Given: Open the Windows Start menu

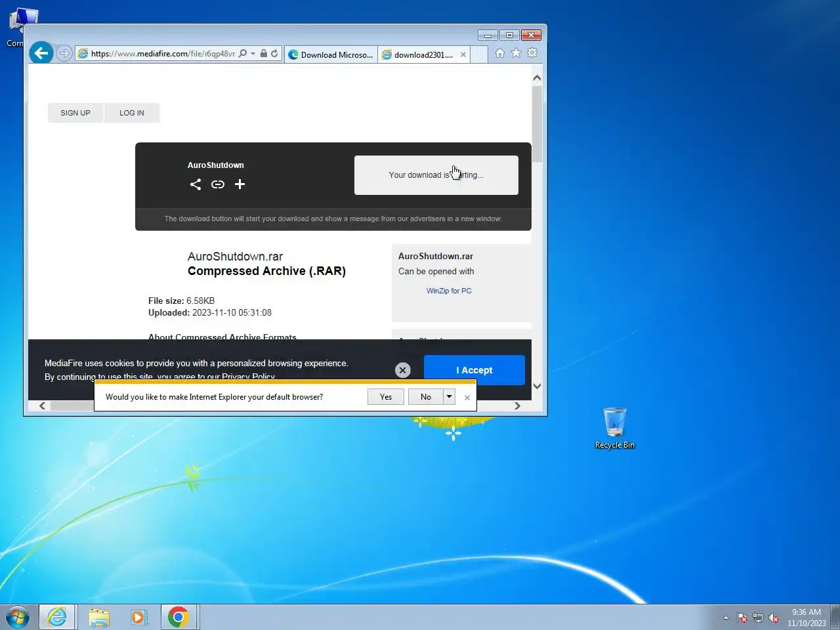Looking at the screenshot, I should pos(18,617).
